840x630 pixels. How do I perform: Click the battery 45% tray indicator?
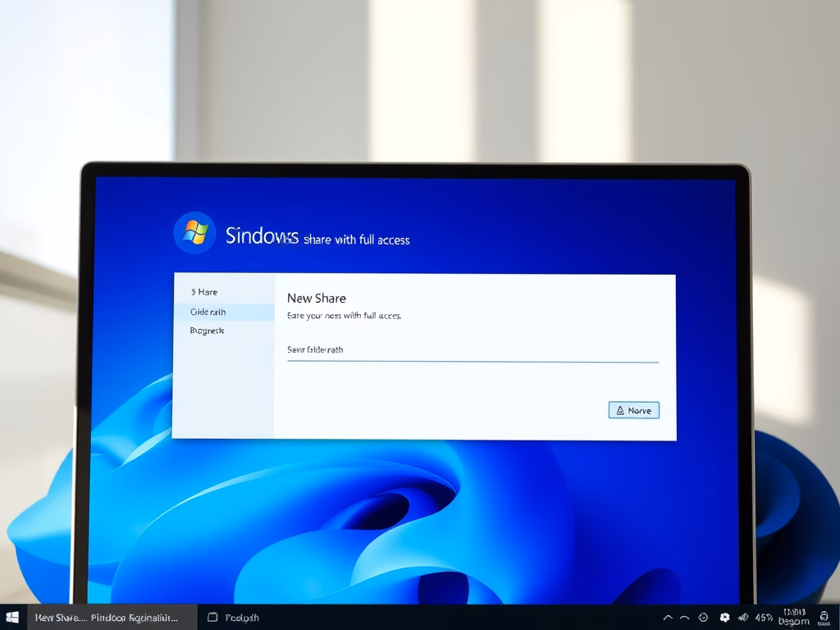[764, 618]
